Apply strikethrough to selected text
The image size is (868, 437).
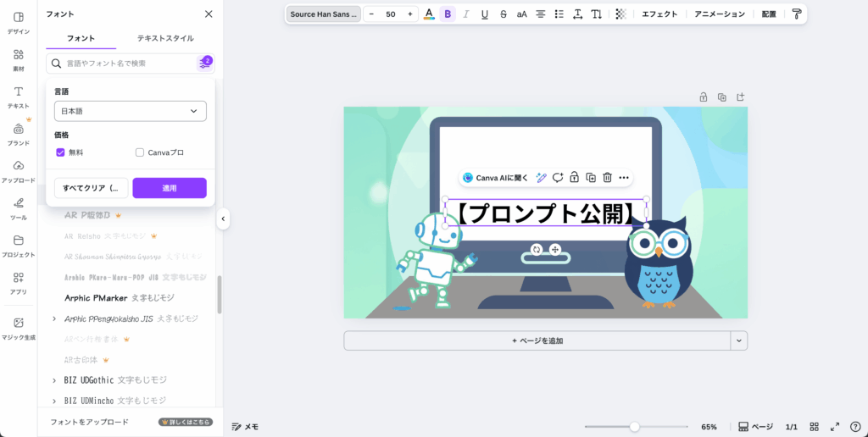504,14
